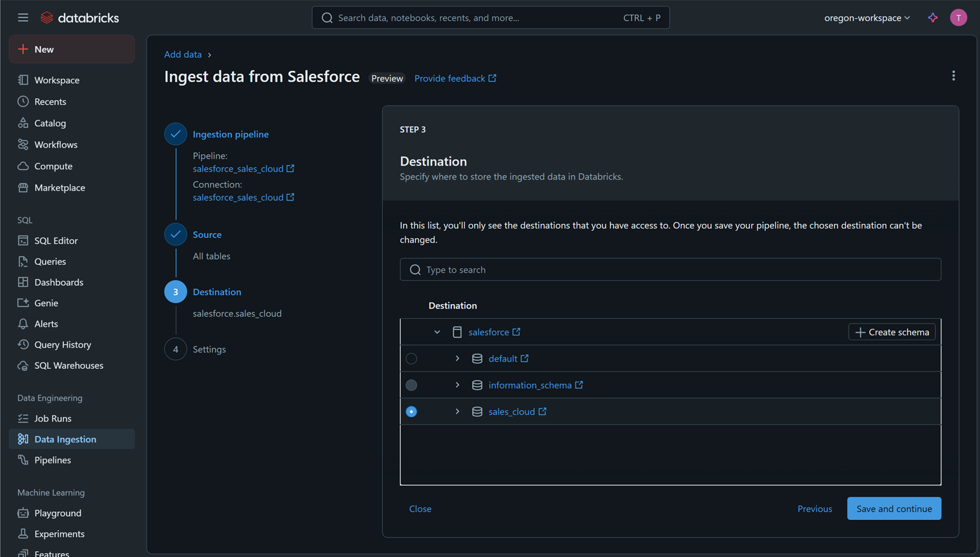
Task: Open the salesforce_sales_cloud pipeline link
Action: pyautogui.click(x=243, y=168)
